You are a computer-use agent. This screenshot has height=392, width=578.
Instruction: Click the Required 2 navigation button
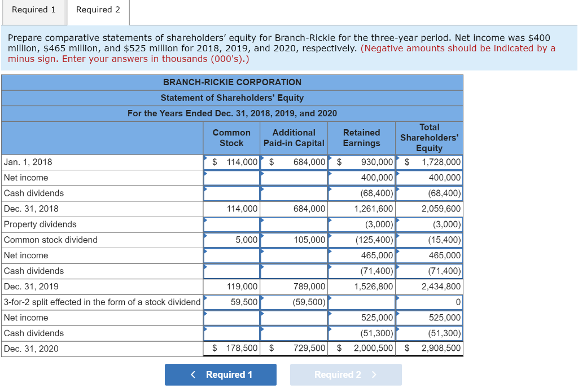[x=345, y=374]
